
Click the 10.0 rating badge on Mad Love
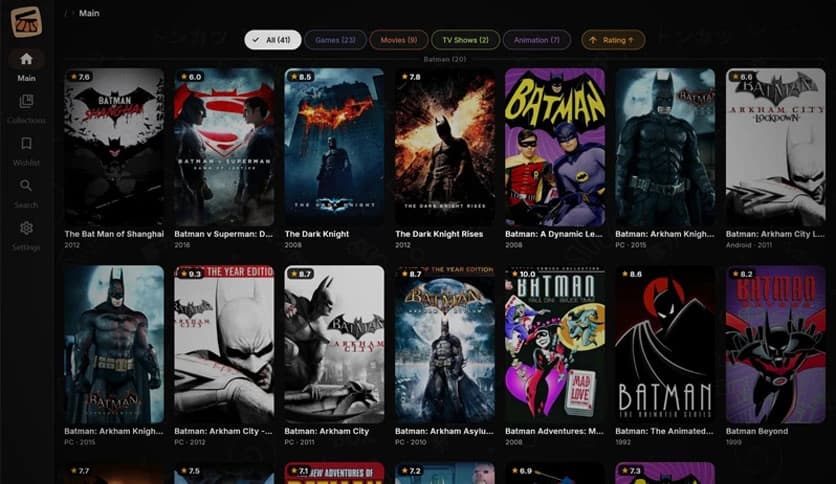pos(523,274)
